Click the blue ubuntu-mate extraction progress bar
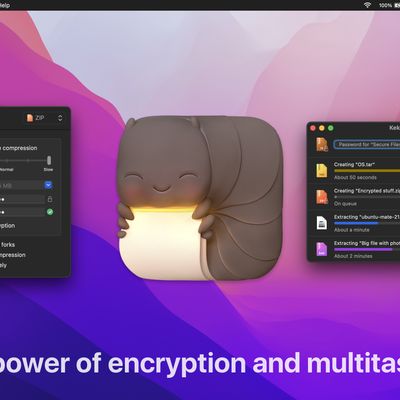This screenshot has height=400, width=400. [x=367, y=223]
